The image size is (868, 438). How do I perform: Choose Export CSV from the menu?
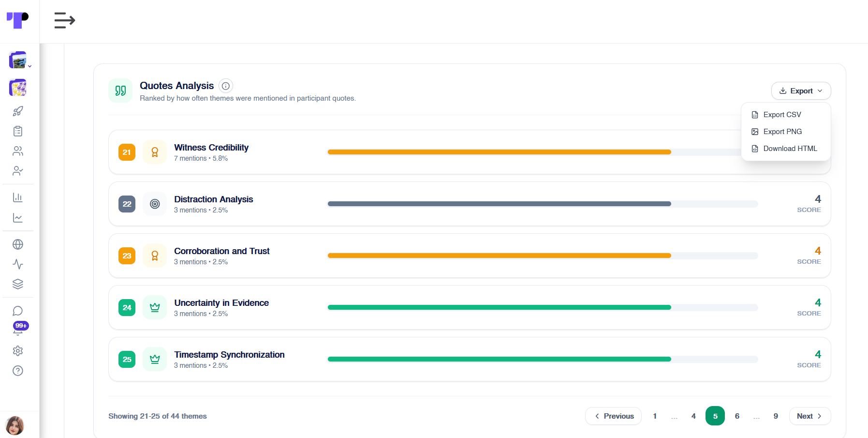coord(786,115)
